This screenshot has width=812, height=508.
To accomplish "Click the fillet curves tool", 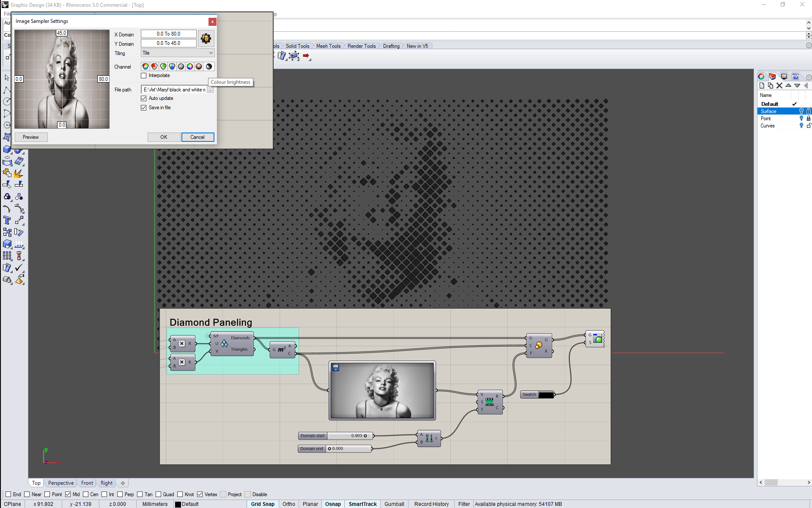I will pos(7,209).
